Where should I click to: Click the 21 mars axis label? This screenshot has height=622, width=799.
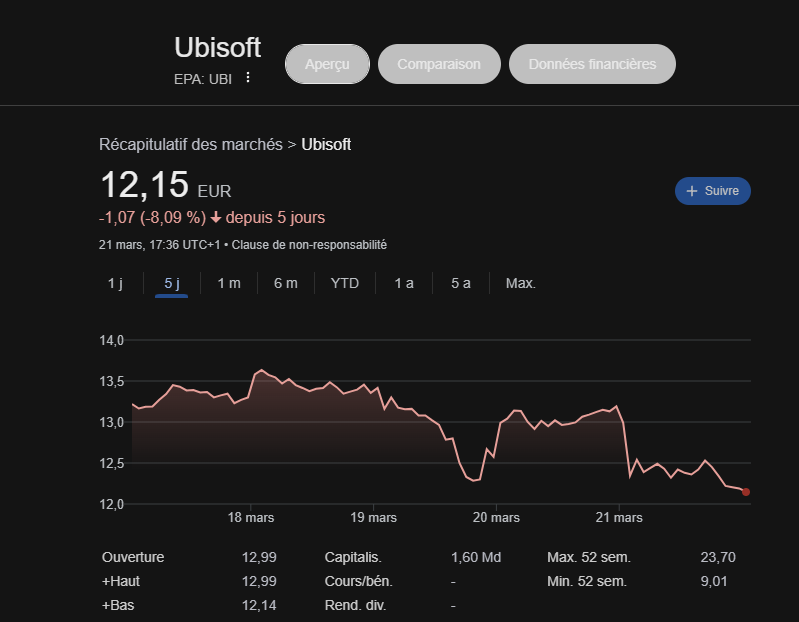click(x=619, y=518)
